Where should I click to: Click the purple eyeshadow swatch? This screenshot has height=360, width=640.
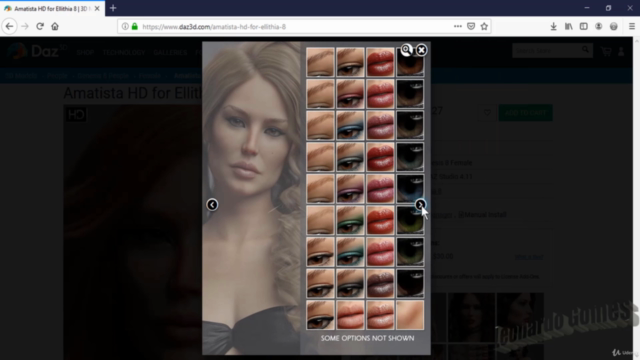tap(350, 189)
